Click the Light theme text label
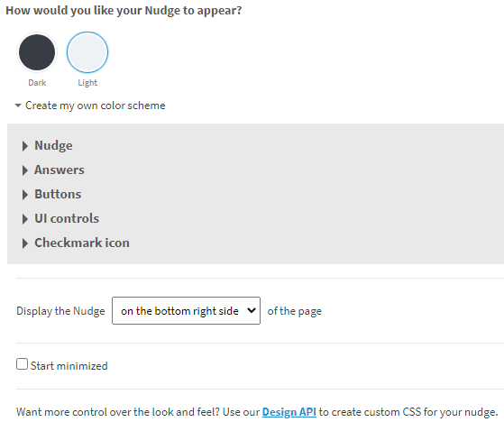The width and height of the screenshot is (504, 422). click(87, 83)
